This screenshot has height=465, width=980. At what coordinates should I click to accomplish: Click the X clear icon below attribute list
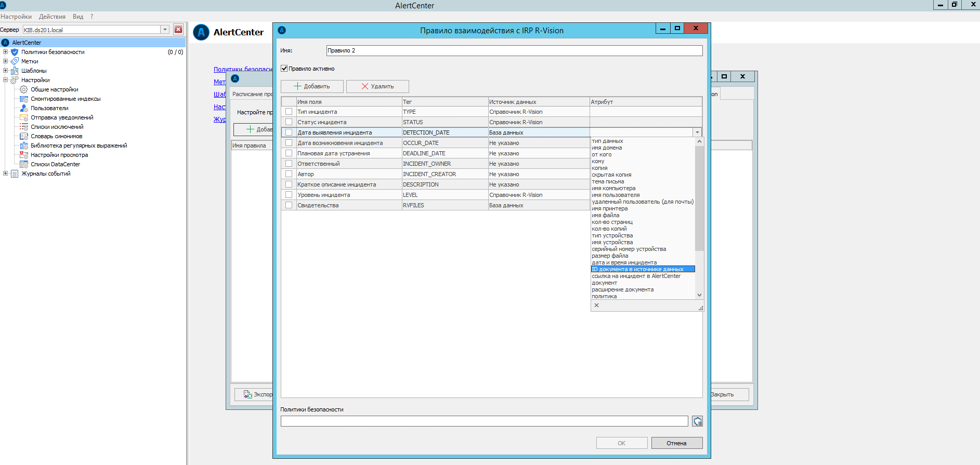pos(596,305)
